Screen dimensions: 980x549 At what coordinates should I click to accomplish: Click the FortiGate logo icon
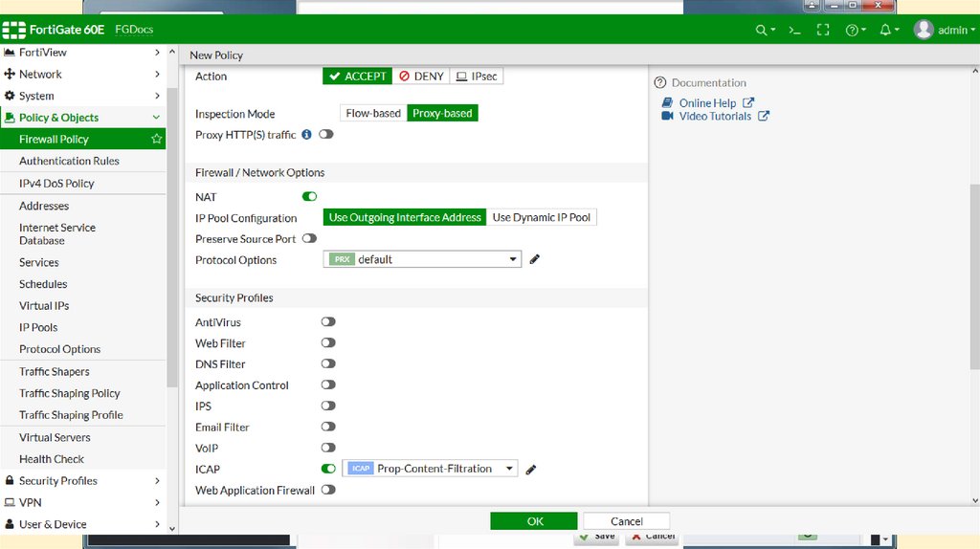(x=13, y=30)
